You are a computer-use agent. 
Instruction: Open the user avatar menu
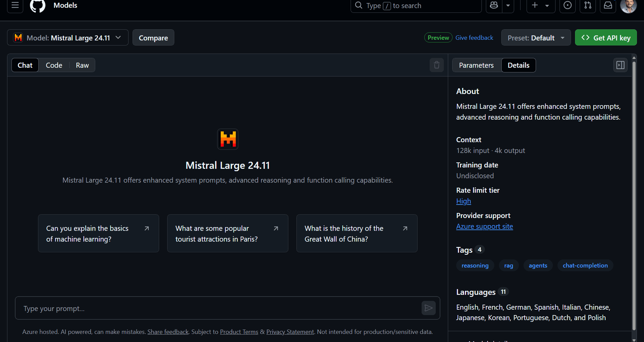point(628,5)
